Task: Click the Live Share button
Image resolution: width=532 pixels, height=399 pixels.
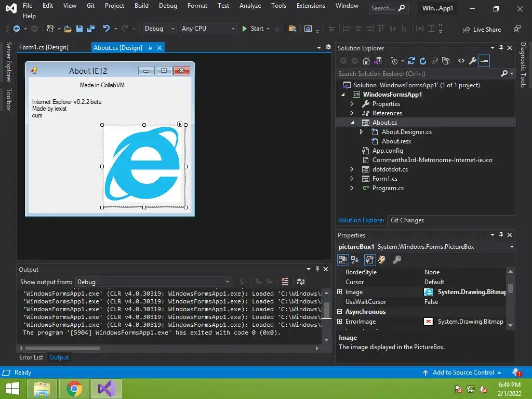Action: point(482,30)
